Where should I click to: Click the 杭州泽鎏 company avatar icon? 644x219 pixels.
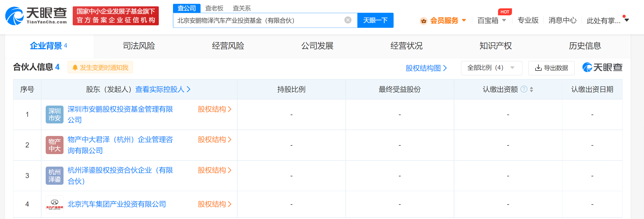(55, 176)
